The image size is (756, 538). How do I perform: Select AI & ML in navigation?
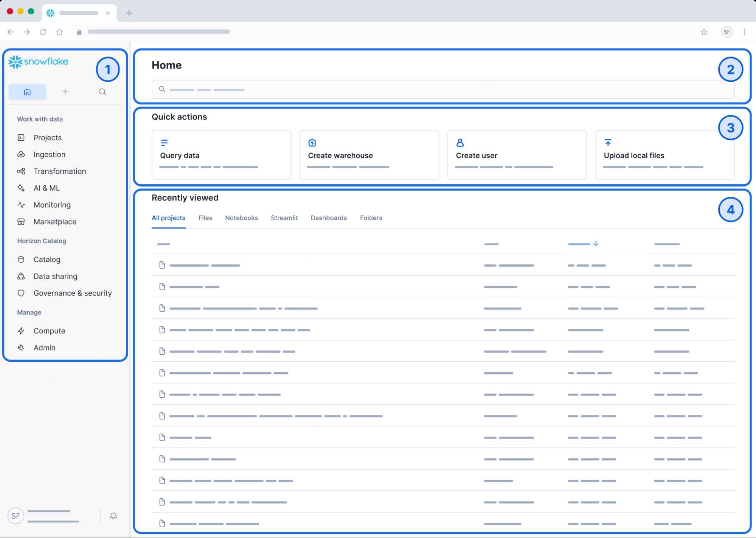pos(47,188)
